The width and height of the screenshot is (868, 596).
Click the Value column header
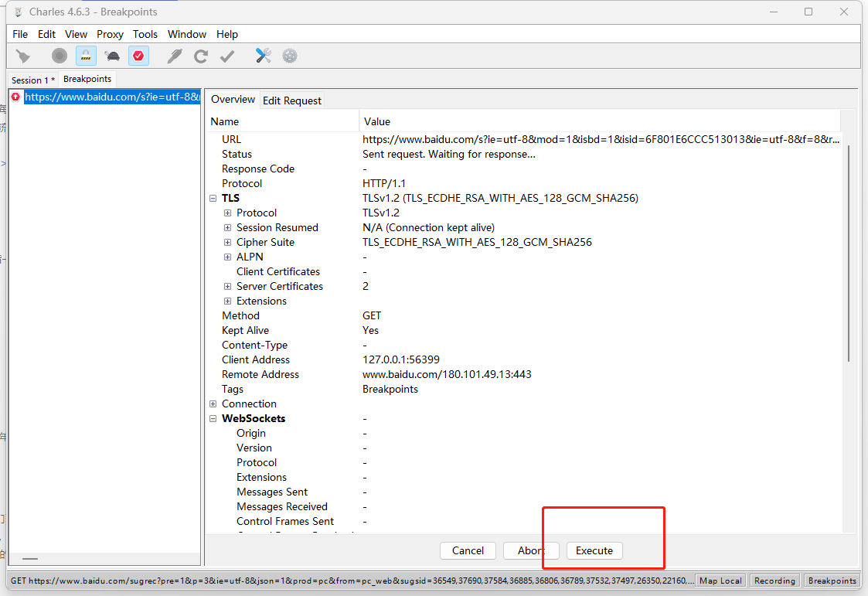click(x=600, y=121)
